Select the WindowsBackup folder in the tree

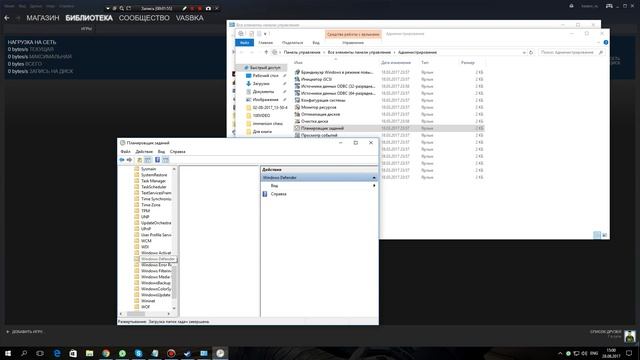(x=156, y=283)
